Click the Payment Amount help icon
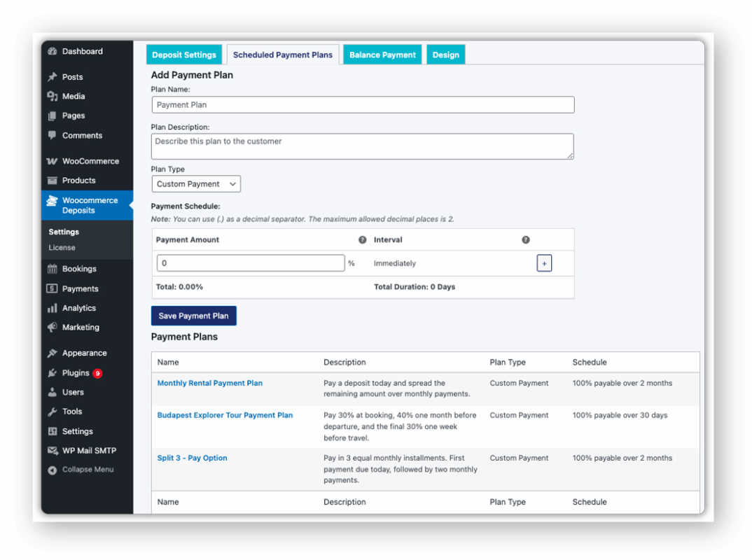 coord(362,239)
